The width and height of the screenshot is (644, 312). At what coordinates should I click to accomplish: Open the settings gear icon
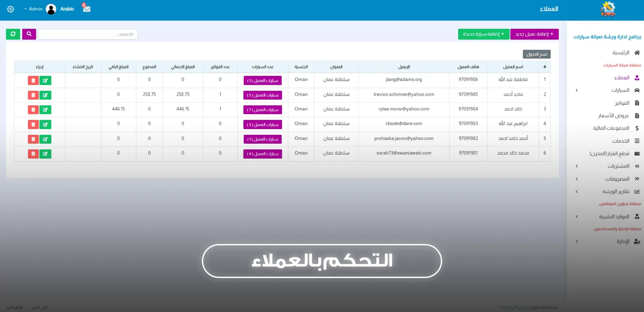pos(10,9)
